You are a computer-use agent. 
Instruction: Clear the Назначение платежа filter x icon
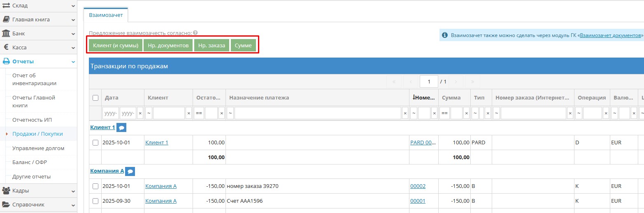tap(405, 113)
